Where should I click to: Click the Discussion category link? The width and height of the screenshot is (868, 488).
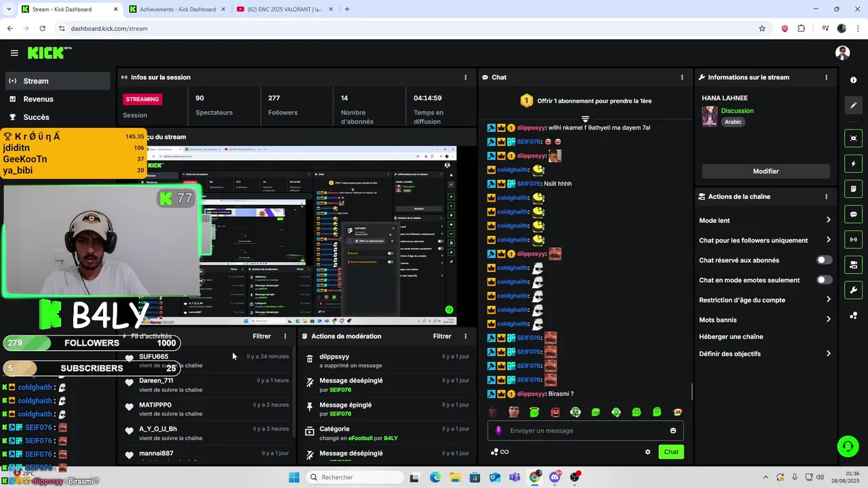pos(737,110)
